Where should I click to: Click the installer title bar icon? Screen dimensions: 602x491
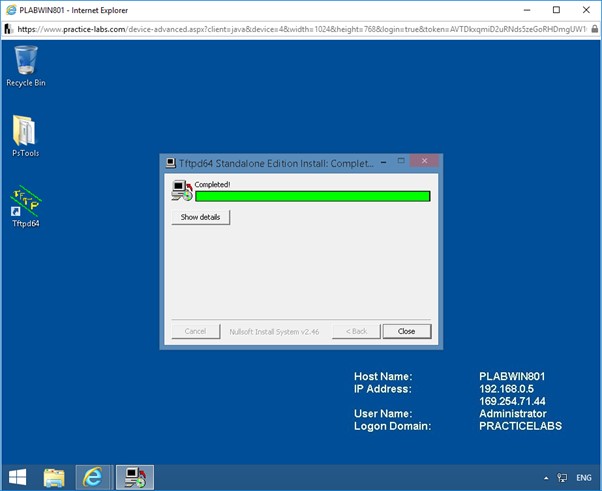click(x=170, y=163)
